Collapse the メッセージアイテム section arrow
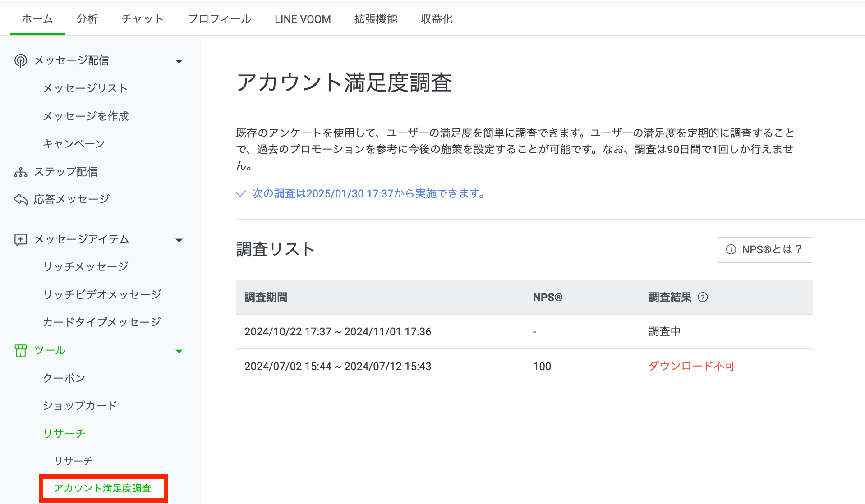The height and width of the screenshot is (504, 865). click(x=179, y=240)
